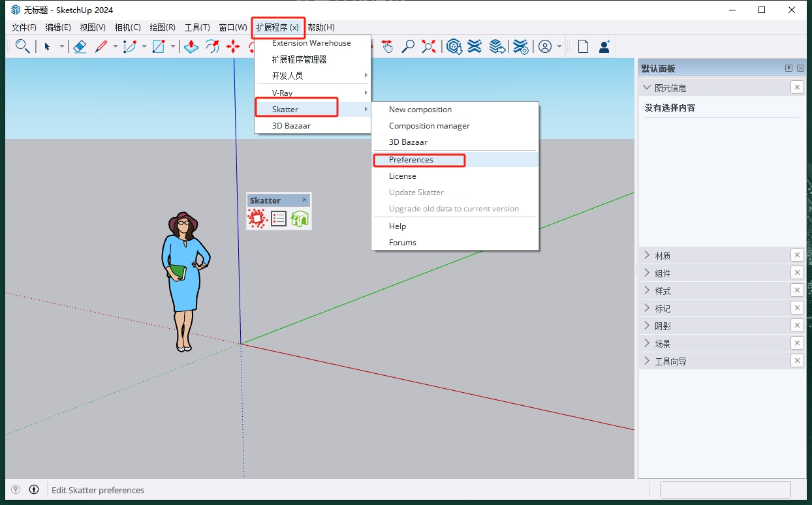Click the Zoom Extents tool
Image resolution: width=812 pixels, height=505 pixels.
(429, 46)
